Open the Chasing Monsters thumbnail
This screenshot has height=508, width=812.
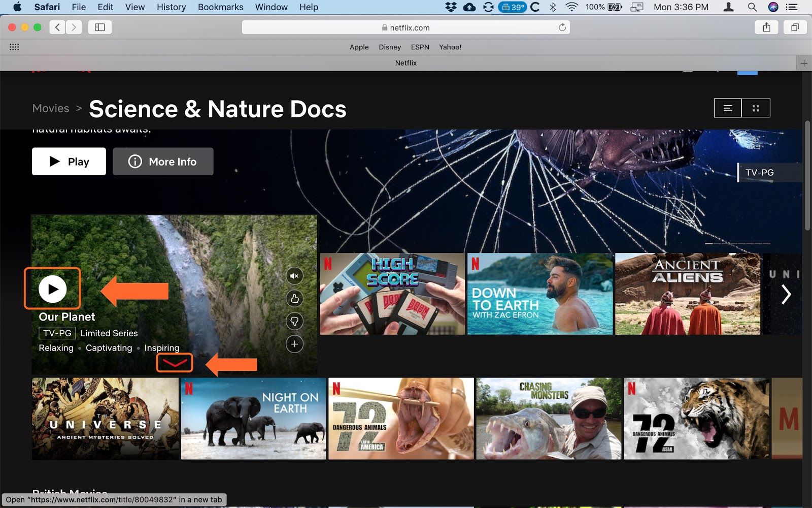(x=549, y=419)
